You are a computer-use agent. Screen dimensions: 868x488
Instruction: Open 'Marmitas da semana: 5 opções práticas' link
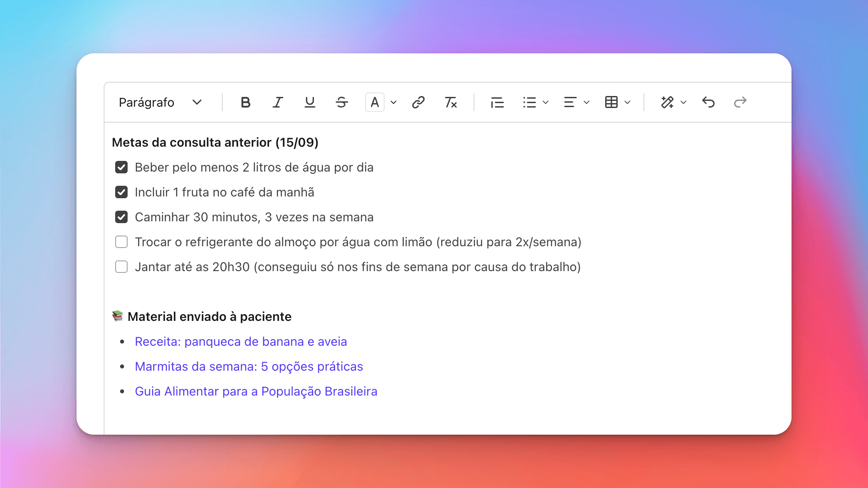pyautogui.click(x=249, y=366)
